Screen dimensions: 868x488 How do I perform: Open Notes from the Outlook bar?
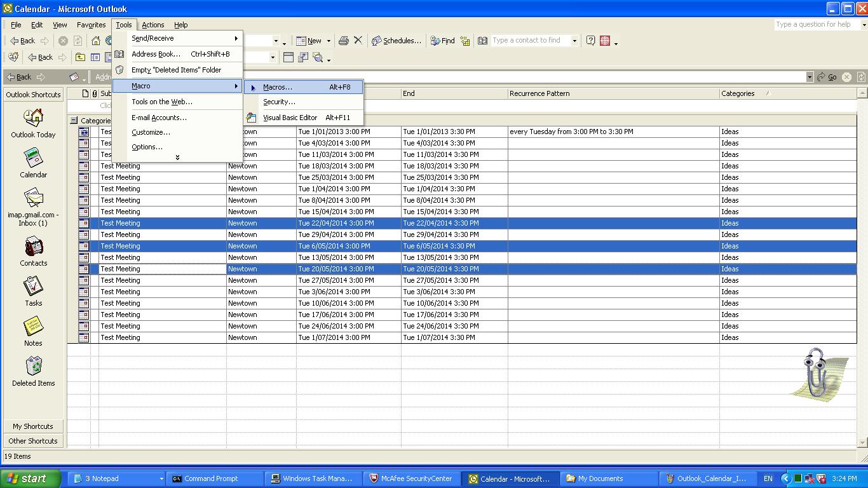pos(33,327)
